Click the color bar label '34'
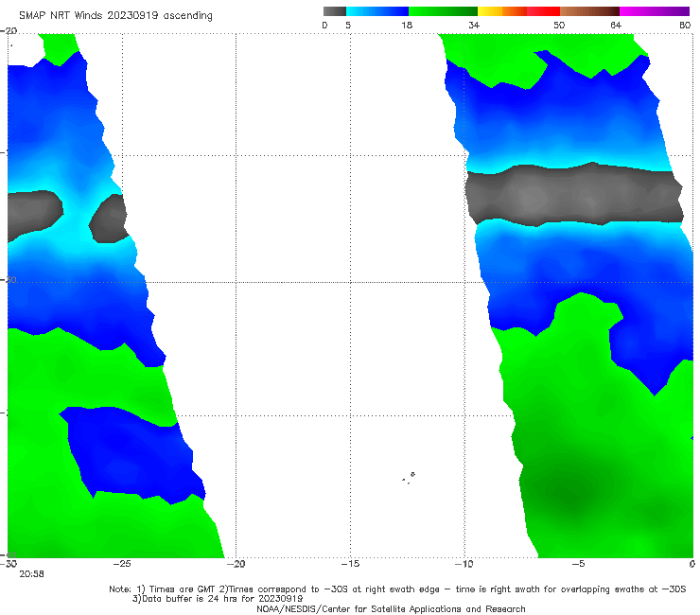The width and height of the screenshot is (700, 615). coord(474,26)
